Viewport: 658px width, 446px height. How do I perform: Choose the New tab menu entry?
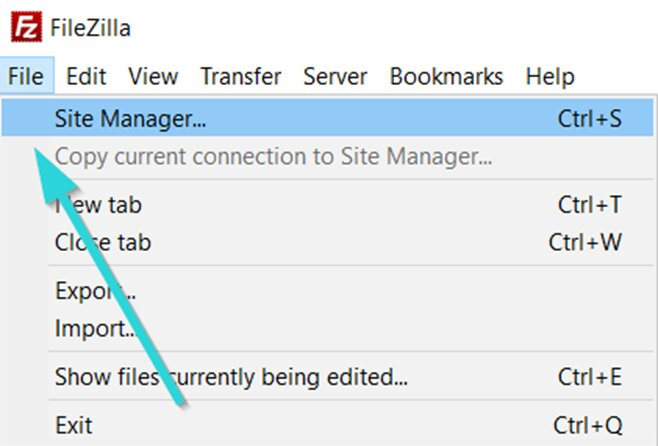coord(327,205)
